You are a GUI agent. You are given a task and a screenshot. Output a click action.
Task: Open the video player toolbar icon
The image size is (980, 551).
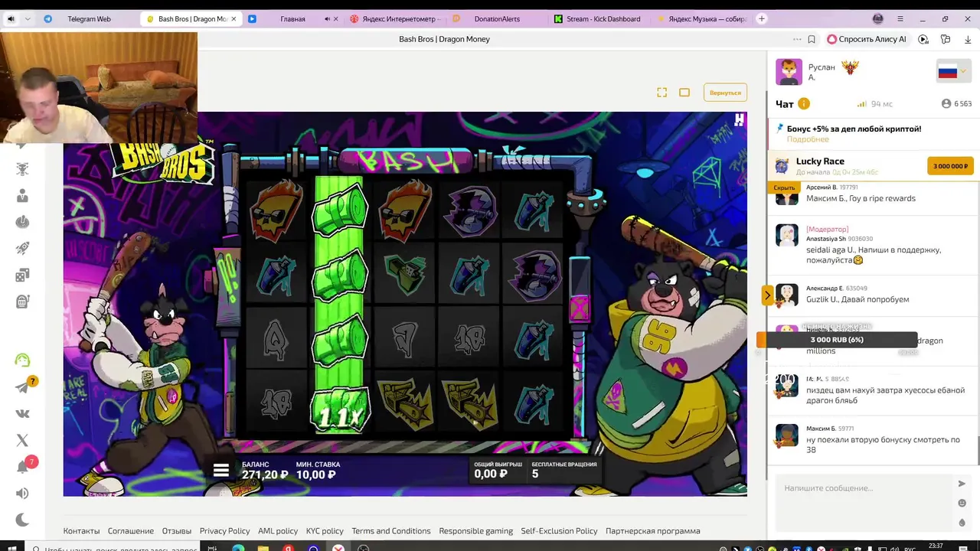(923, 39)
